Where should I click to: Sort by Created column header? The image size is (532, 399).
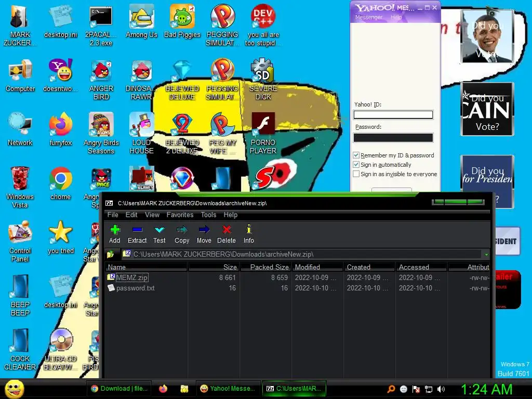click(x=369, y=267)
